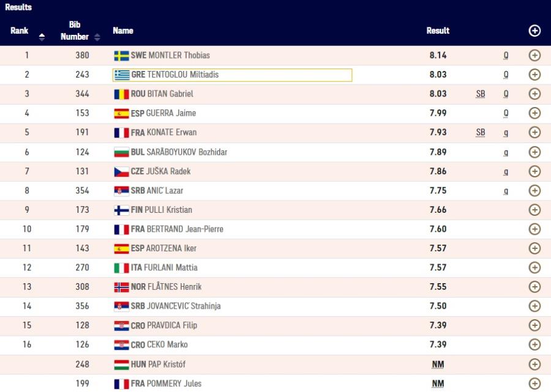551x392 pixels.
Task: Expand details for TENTOGLOU Miltiadis row
Action: click(534, 75)
